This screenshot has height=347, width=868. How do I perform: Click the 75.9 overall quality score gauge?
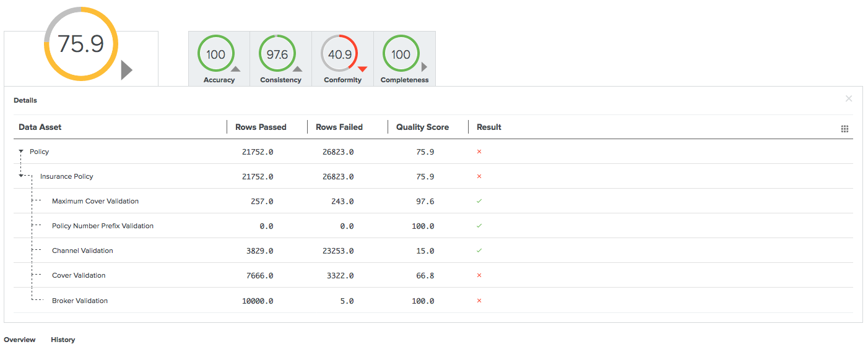click(x=81, y=44)
